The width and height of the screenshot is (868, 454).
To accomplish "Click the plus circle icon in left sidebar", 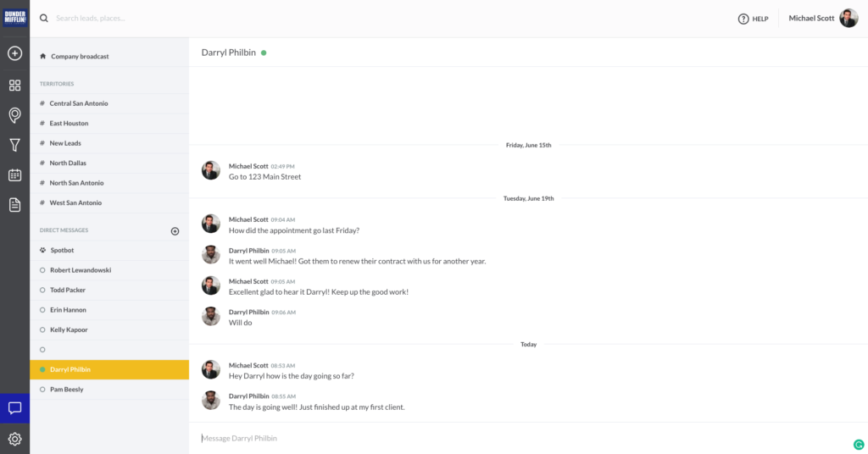I will [15, 53].
